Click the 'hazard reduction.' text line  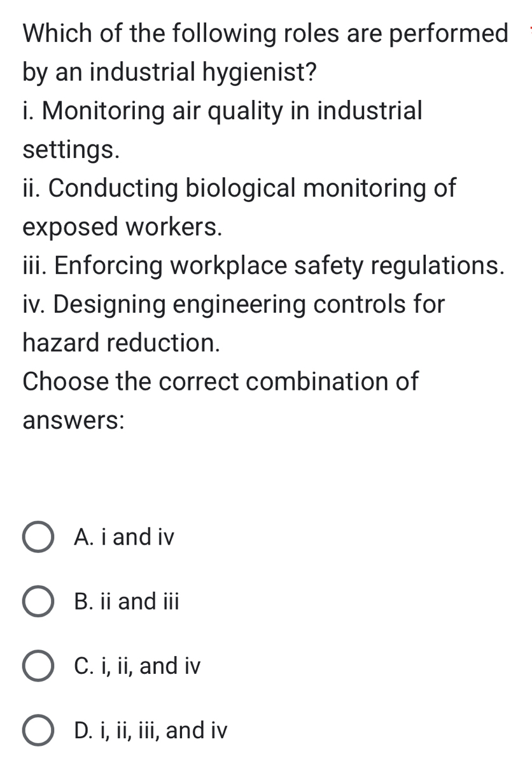pos(122,343)
